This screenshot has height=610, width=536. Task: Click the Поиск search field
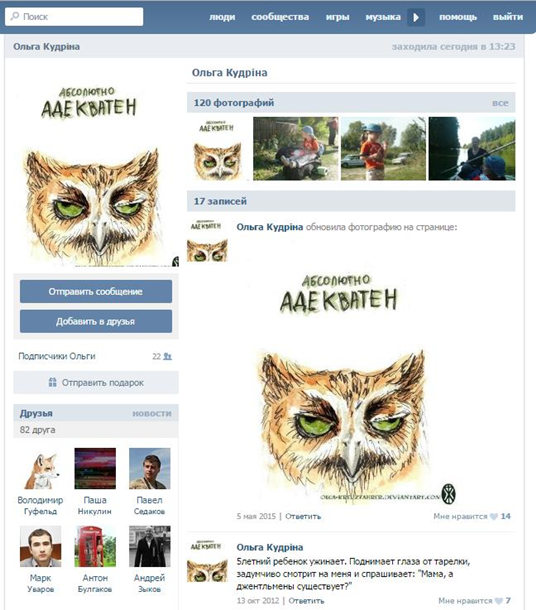point(74,17)
